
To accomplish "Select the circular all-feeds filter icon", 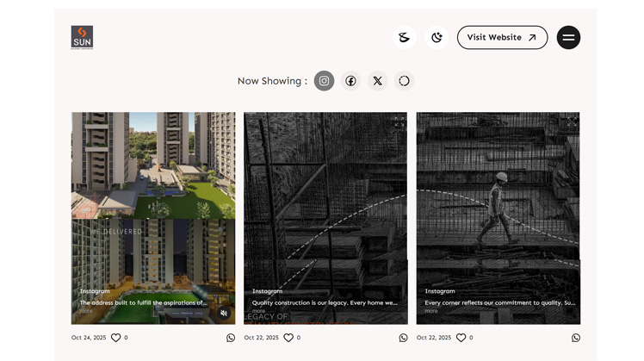I will click(404, 81).
